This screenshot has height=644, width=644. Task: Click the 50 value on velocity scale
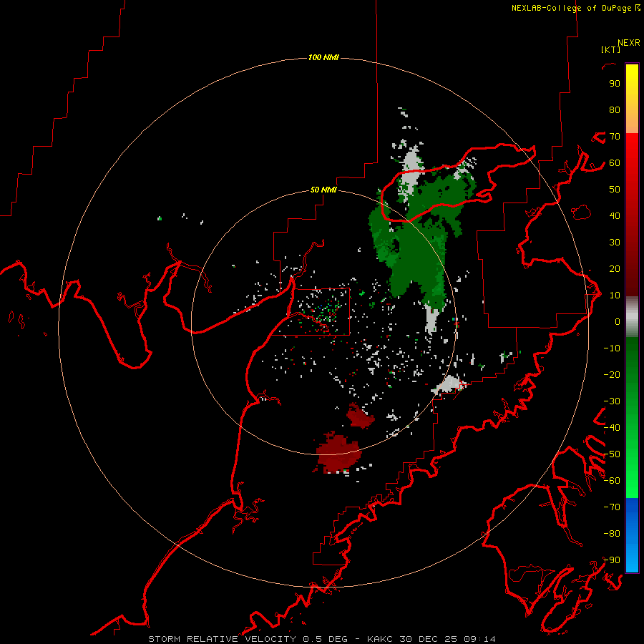(615, 190)
